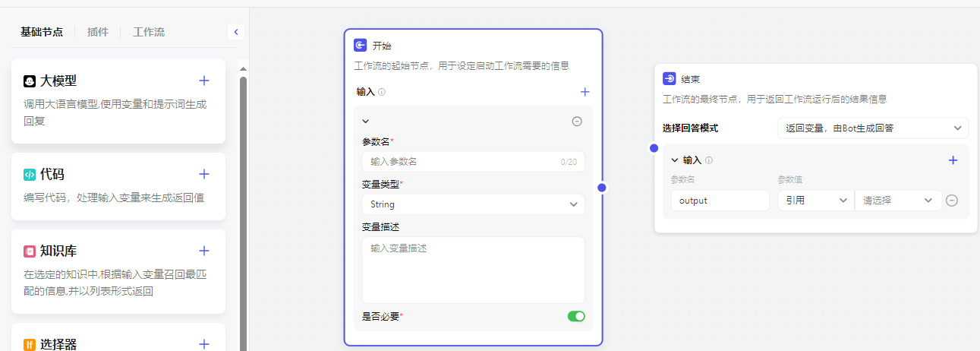Collapse the parameter block in 开始 node

click(365, 121)
